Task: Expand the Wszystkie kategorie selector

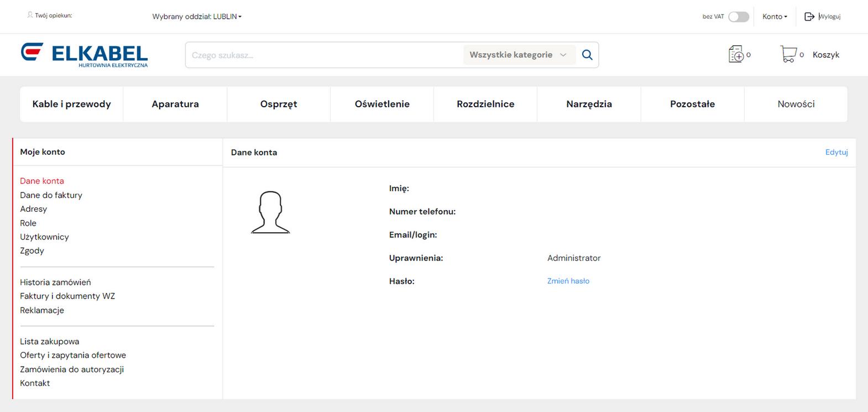Action: pos(517,55)
